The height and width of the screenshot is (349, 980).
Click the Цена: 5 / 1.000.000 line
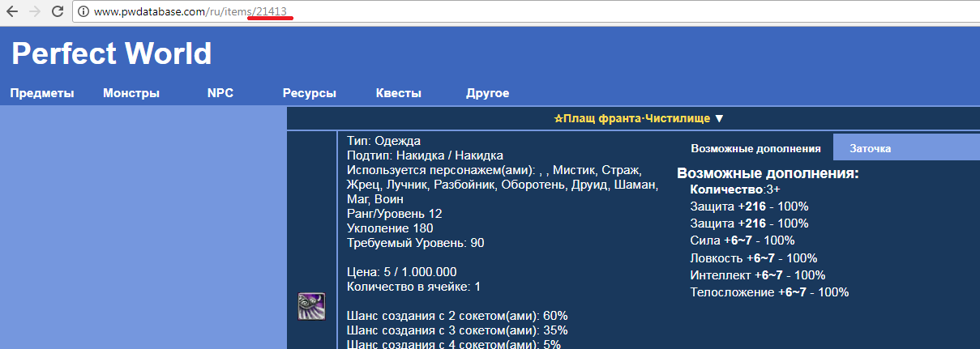coord(402,272)
